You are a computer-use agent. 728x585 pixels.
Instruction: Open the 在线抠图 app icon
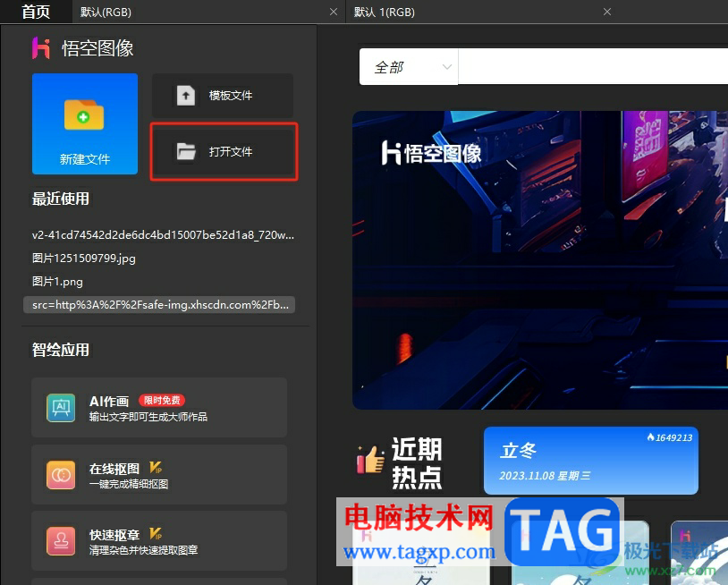click(61, 474)
